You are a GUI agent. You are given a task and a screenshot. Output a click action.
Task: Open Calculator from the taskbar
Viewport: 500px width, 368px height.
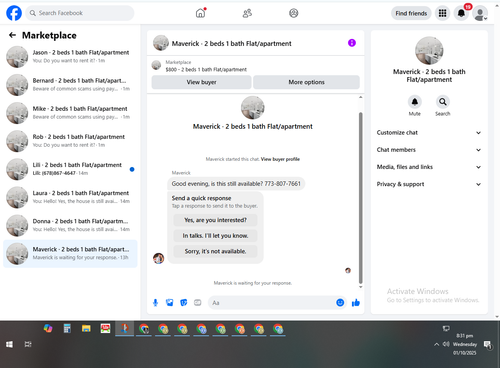67,329
